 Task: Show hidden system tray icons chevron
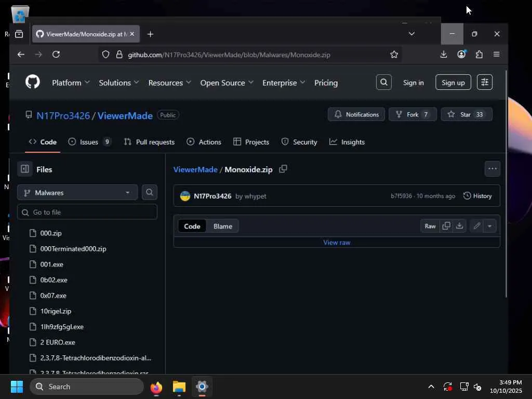click(431, 387)
